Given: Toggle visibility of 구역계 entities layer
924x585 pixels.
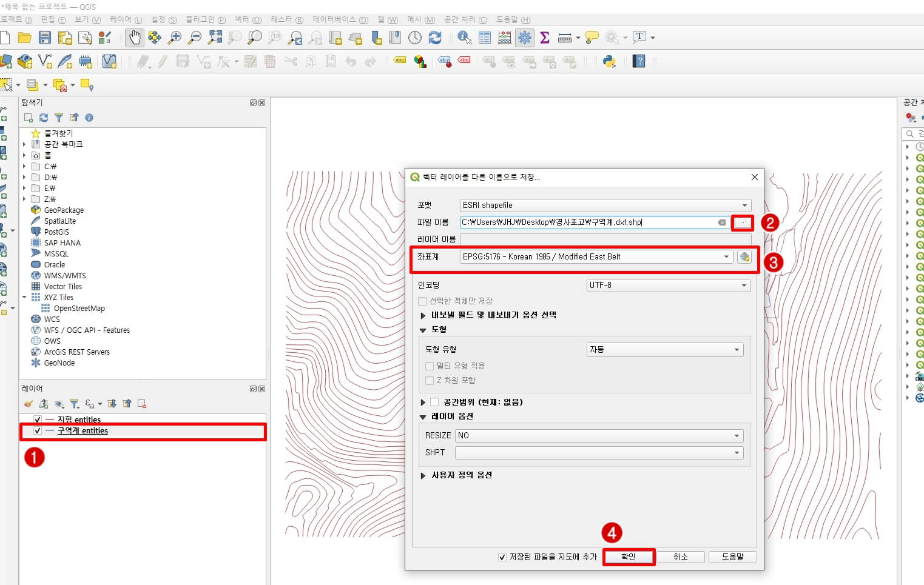Looking at the screenshot, I should click(38, 431).
